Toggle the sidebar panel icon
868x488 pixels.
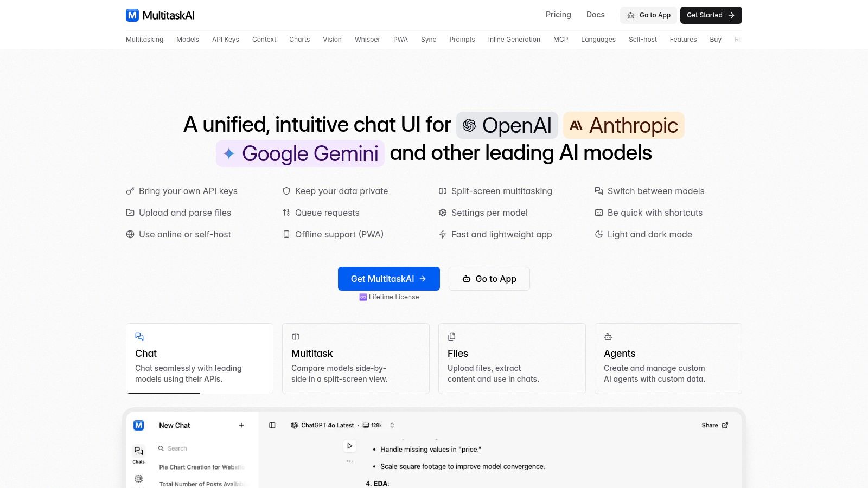(272, 426)
